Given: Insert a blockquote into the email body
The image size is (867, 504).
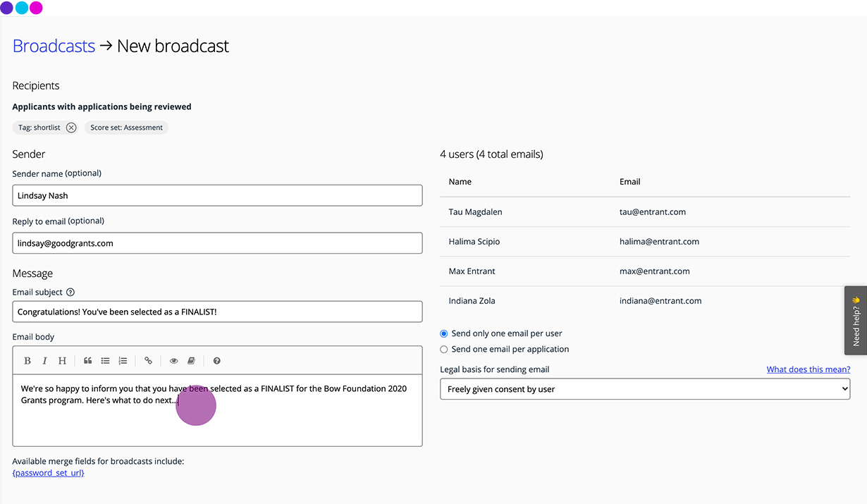Looking at the screenshot, I should click(x=87, y=360).
